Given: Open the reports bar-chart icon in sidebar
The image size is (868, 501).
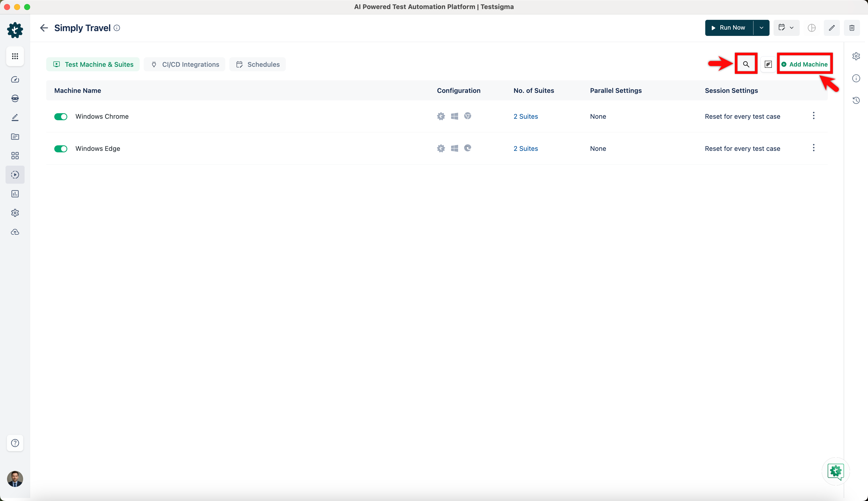Looking at the screenshot, I should click(15, 193).
